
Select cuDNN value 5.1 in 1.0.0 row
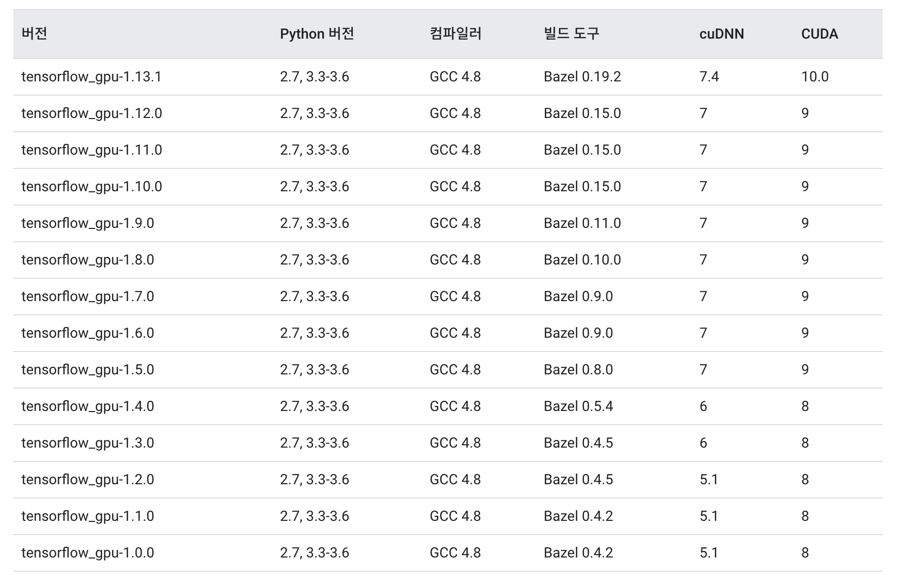click(709, 553)
